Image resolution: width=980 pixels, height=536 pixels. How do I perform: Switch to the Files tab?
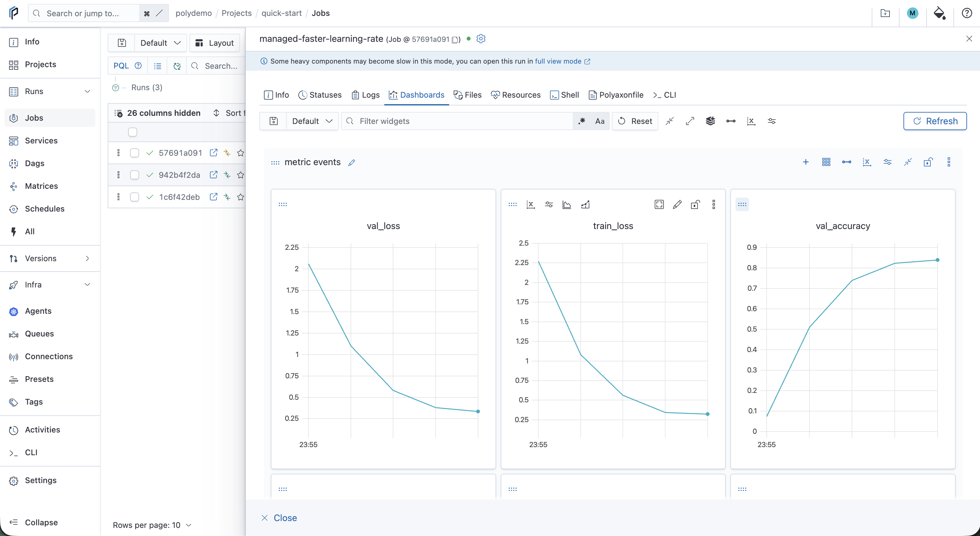tap(468, 95)
